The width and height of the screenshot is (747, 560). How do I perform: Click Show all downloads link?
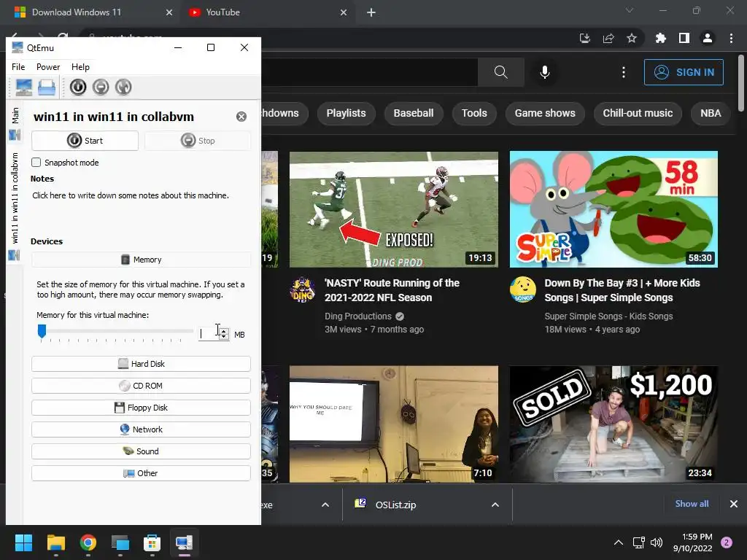coord(692,504)
